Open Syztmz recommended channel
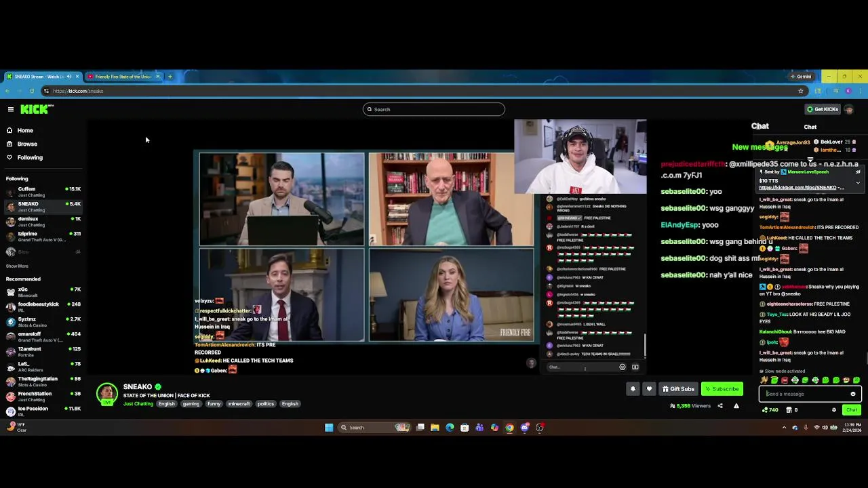868x488 pixels. click(43, 322)
